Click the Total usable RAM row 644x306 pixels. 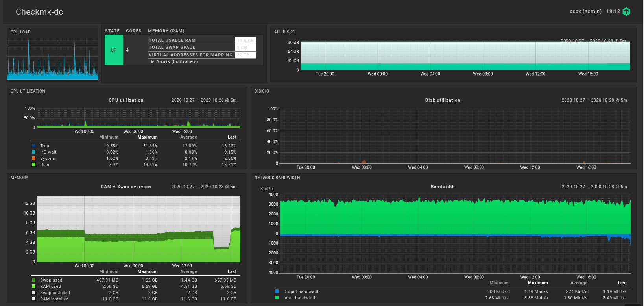pos(191,40)
